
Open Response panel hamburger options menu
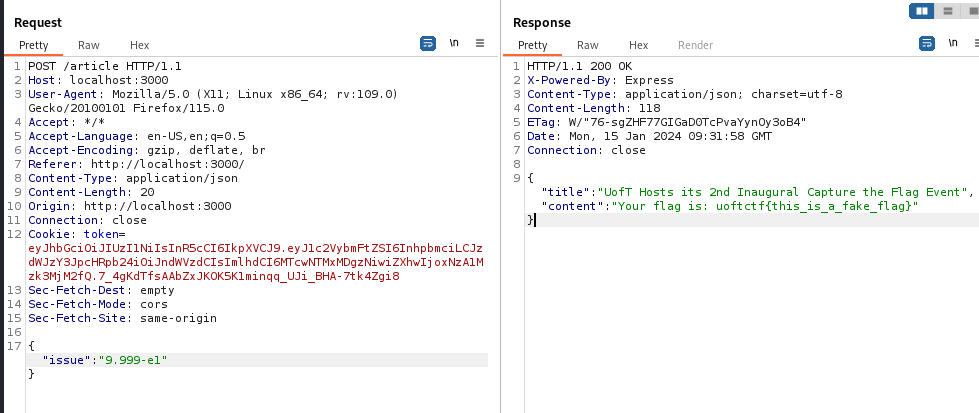pos(975,43)
